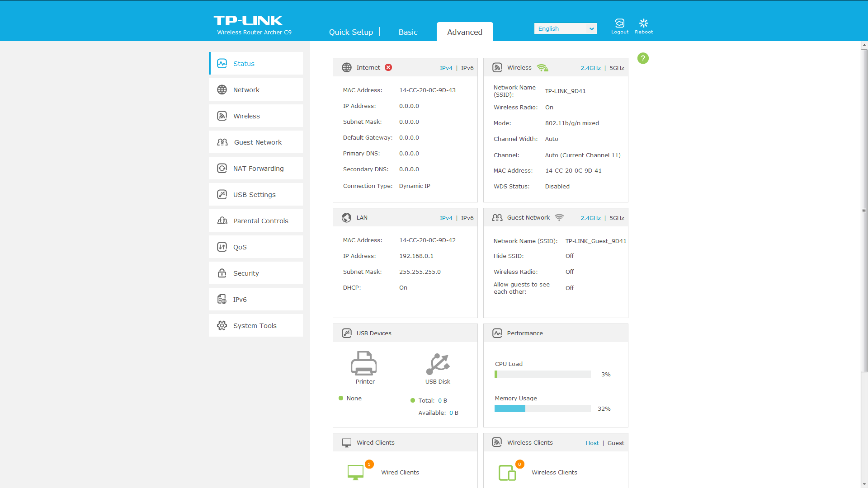Click the Wired Clients monitor icon
Image resolution: width=868 pixels, height=488 pixels.
coord(356,472)
